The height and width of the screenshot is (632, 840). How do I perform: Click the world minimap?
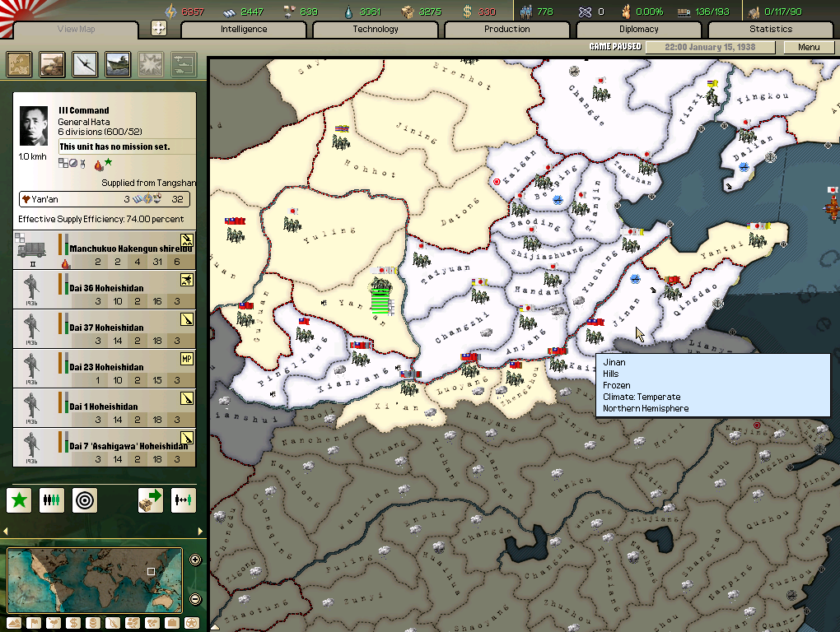coord(95,580)
